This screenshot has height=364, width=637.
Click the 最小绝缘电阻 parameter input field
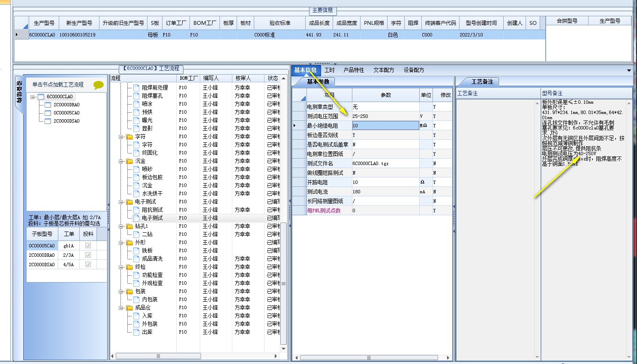[385, 126]
